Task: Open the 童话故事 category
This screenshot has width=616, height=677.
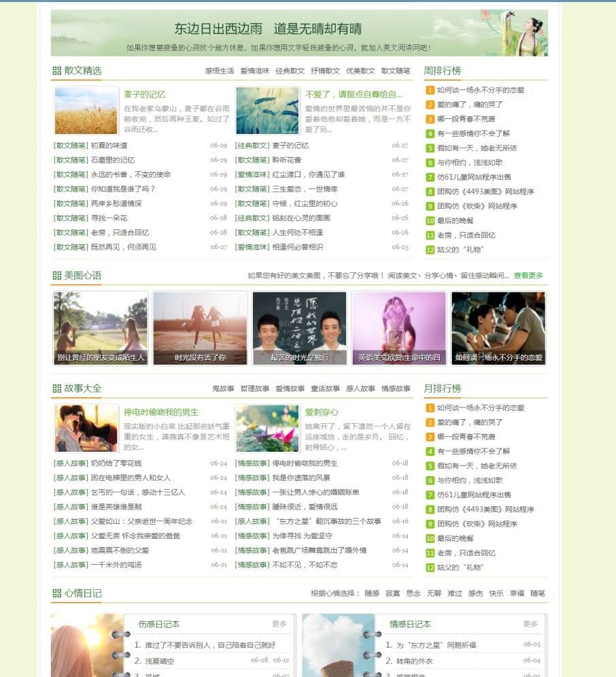Action: tap(325, 388)
